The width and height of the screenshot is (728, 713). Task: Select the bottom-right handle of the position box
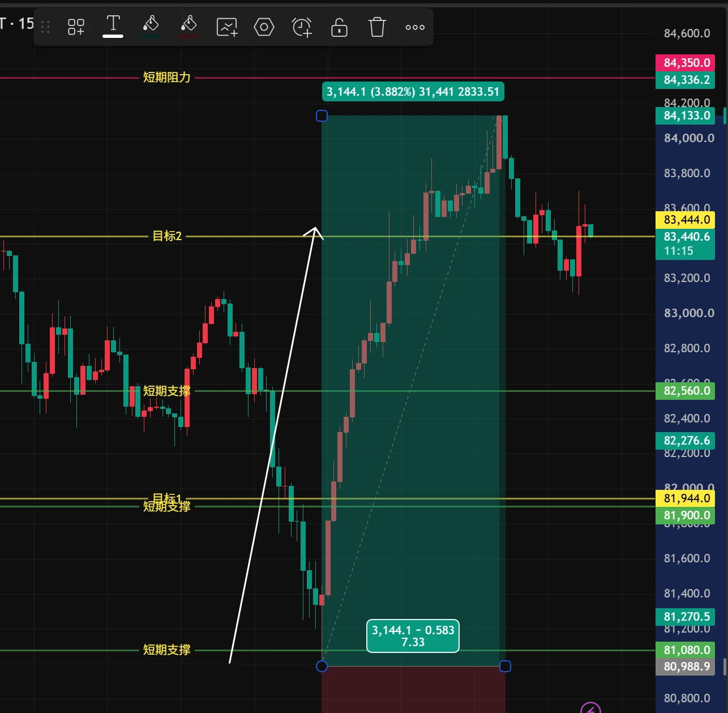[505, 666]
